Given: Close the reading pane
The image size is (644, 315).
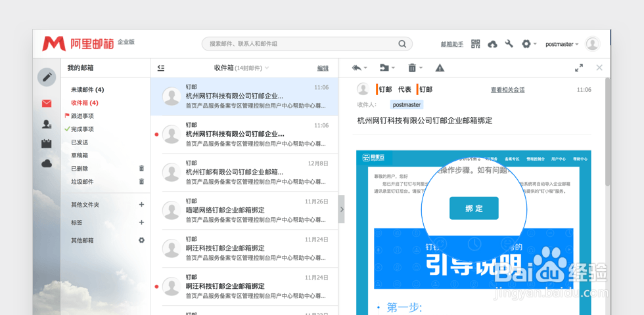Looking at the screenshot, I should [599, 68].
